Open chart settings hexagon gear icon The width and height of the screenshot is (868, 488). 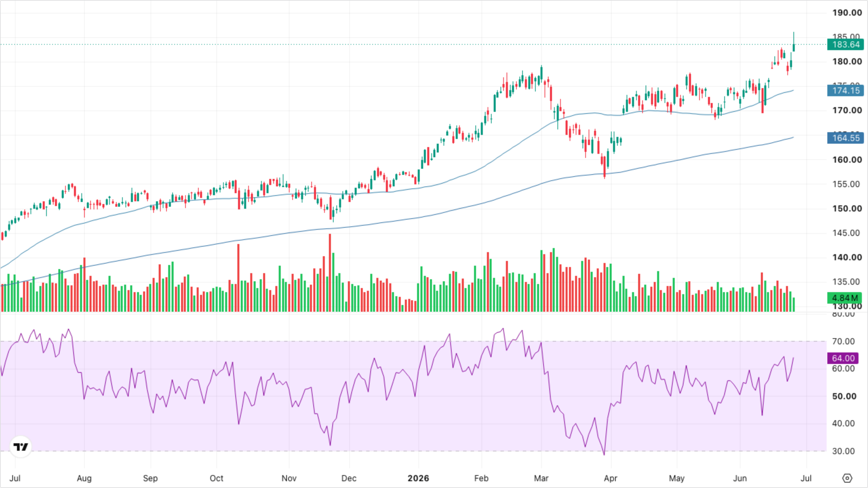point(847,478)
